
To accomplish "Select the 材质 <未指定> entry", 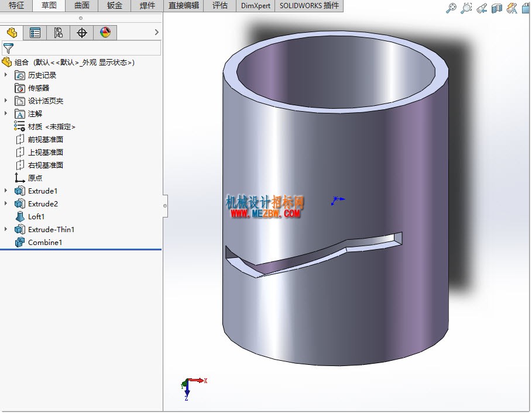I will point(52,126).
